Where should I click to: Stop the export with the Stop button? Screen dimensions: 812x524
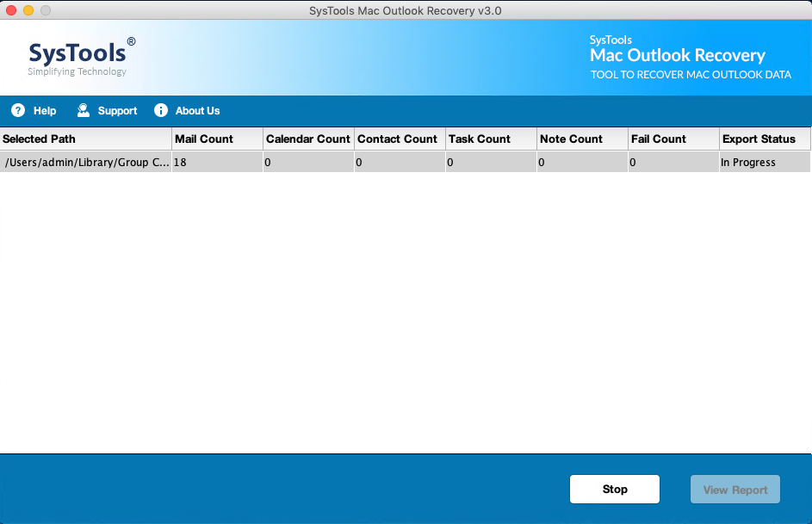tap(615, 490)
